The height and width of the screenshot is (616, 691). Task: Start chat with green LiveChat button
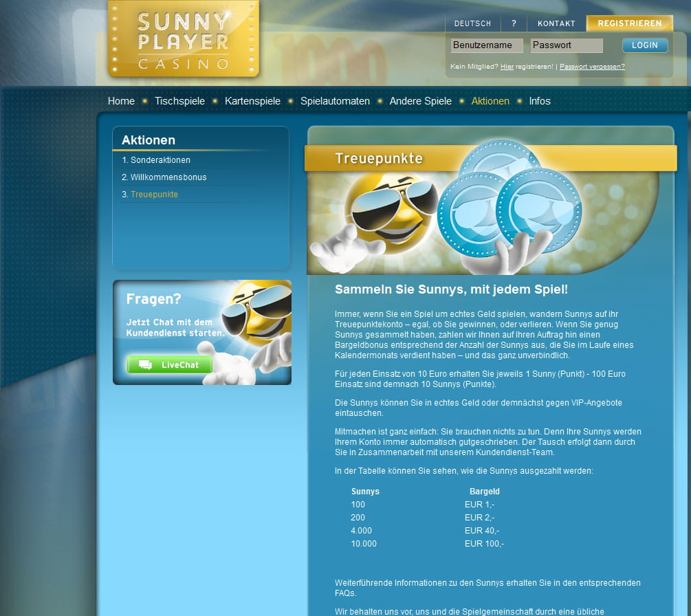(170, 365)
